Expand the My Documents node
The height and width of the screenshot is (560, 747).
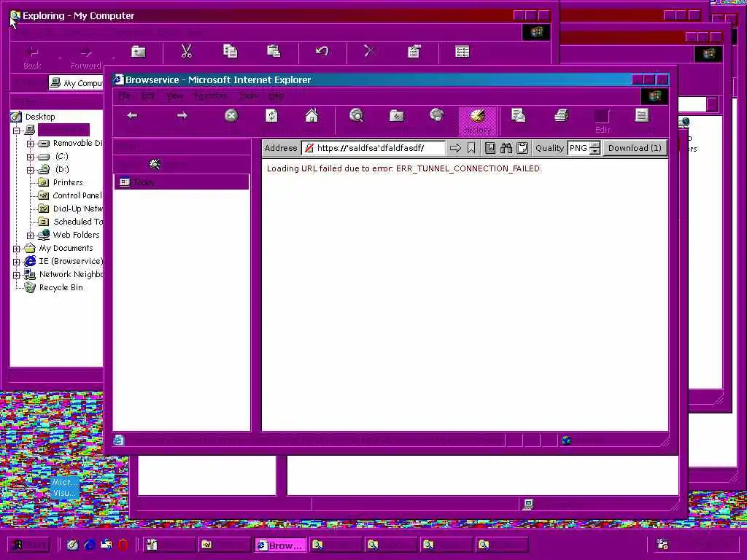pos(17,249)
